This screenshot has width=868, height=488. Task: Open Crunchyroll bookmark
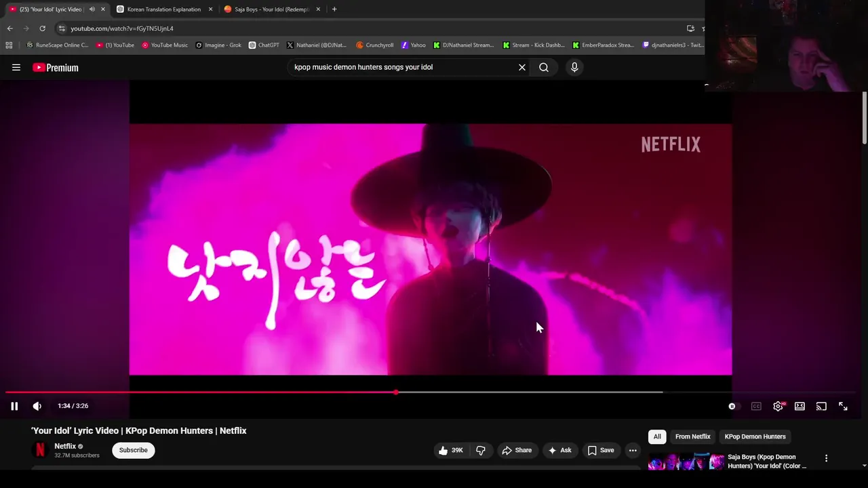(374, 45)
